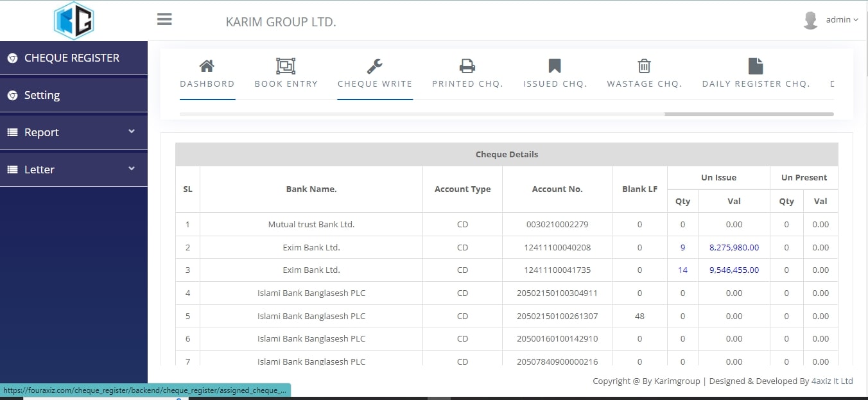Click the Issued Chq. bookmark icon

(555, 66)
